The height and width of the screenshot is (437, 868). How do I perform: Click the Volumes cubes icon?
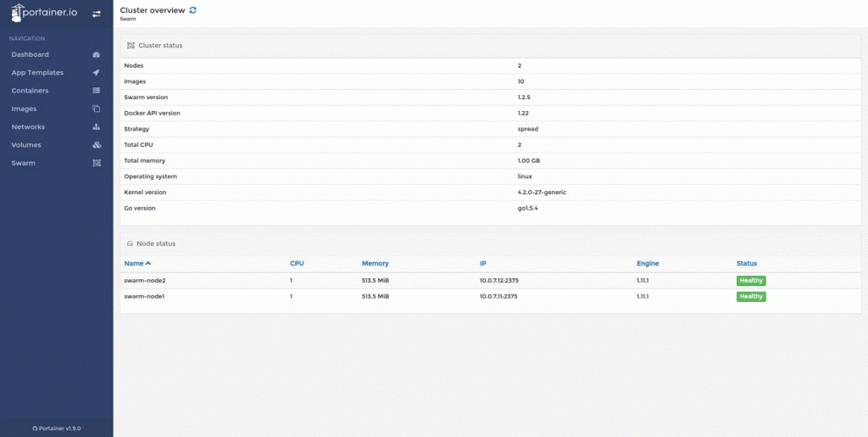click(96, 145)
